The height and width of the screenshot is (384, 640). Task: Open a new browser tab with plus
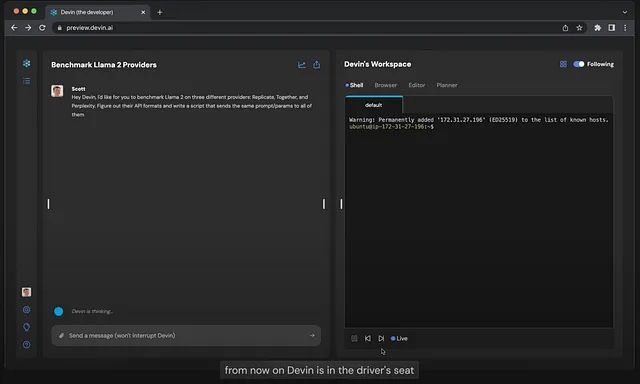160,12
